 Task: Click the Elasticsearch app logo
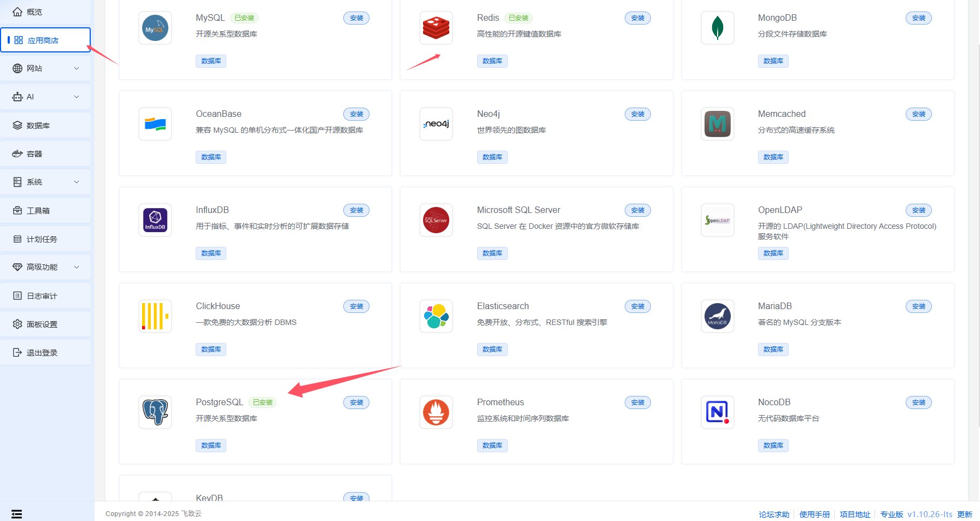coord(436,316)
